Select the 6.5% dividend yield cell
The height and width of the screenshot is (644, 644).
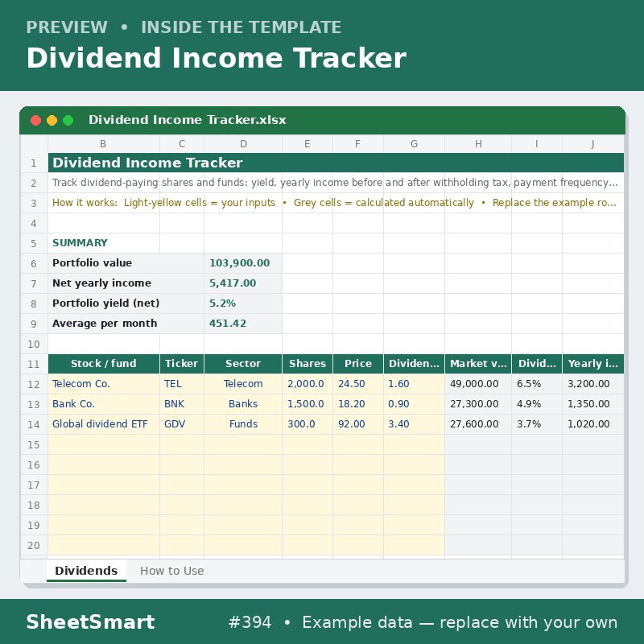tap(537, 384)
